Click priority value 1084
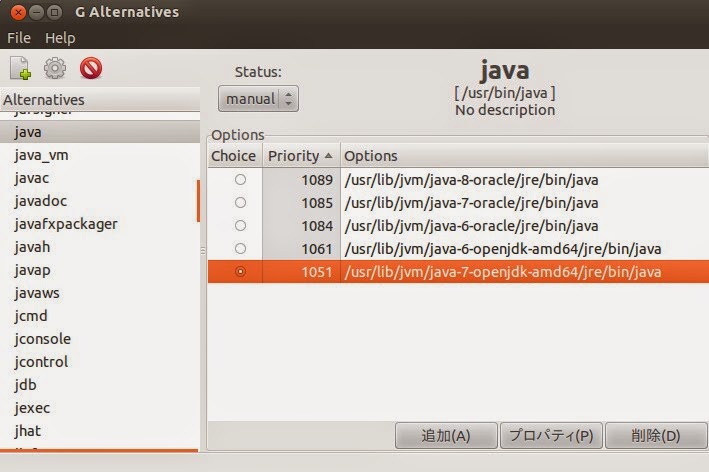The image size is (709, 472). tap(317, 226)
